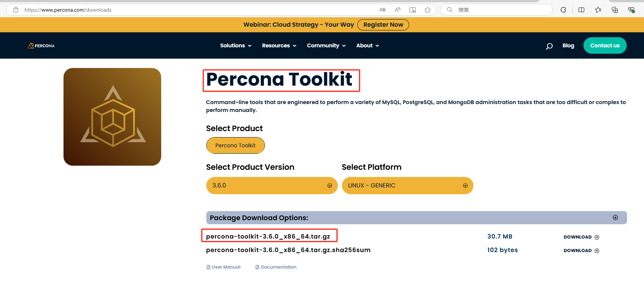Open the LINUX - GENERIC platform dropdown

(x=407, y=186)
